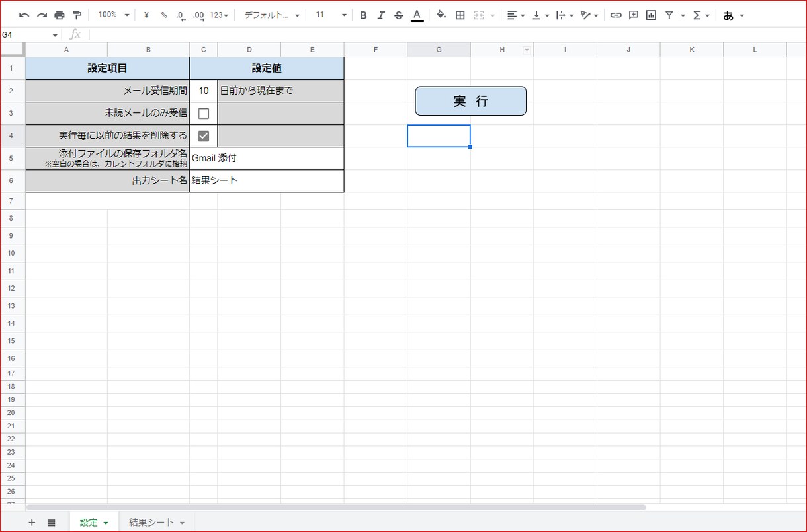Add a new sheet

(x=32, y=523)
